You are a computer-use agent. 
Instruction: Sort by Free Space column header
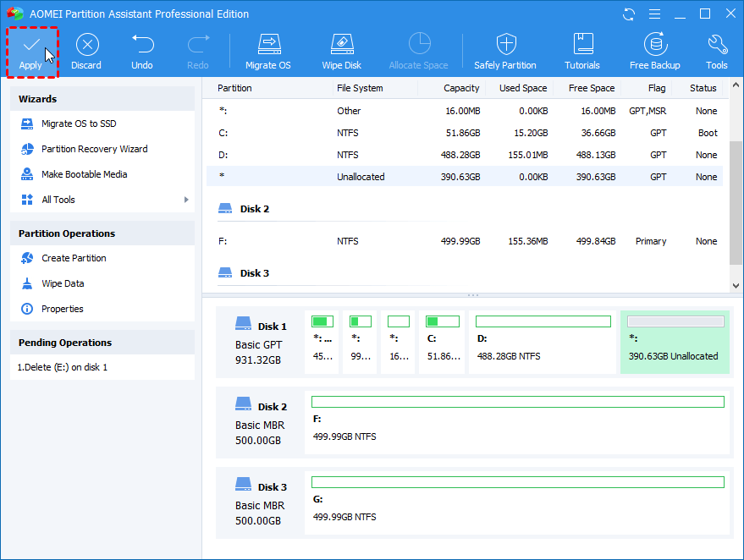coord(591,88)
